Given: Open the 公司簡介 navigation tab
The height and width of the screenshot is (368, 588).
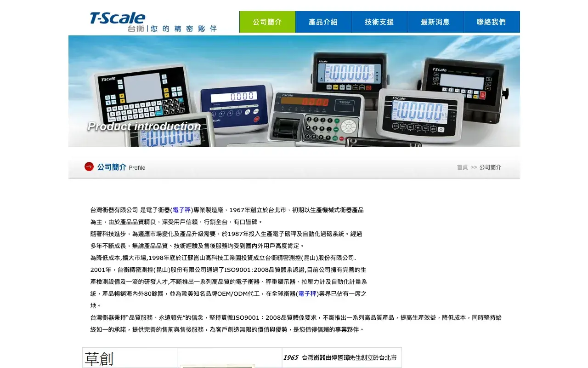Looking at the screenshot, I should (x=267, y=22).
